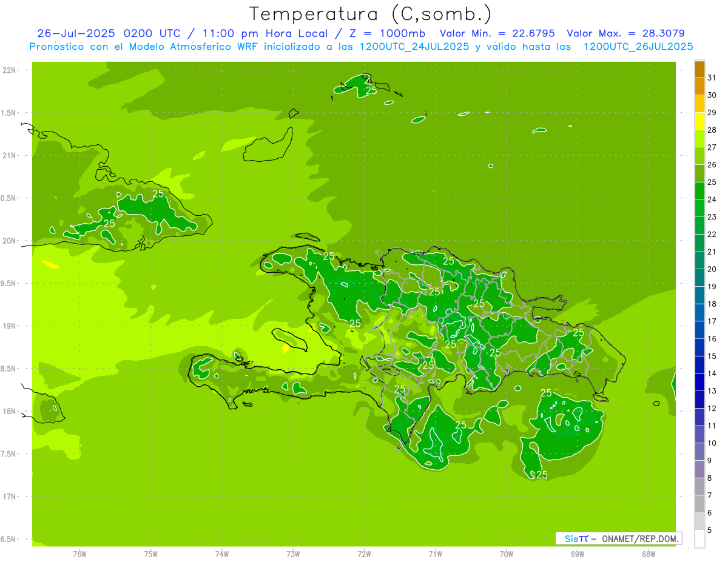Viewport: 728px width, 562px height.
Task: Click 'Valor Min. = 22.6795'
Action: pyautogui.click(x=497, y=33)
